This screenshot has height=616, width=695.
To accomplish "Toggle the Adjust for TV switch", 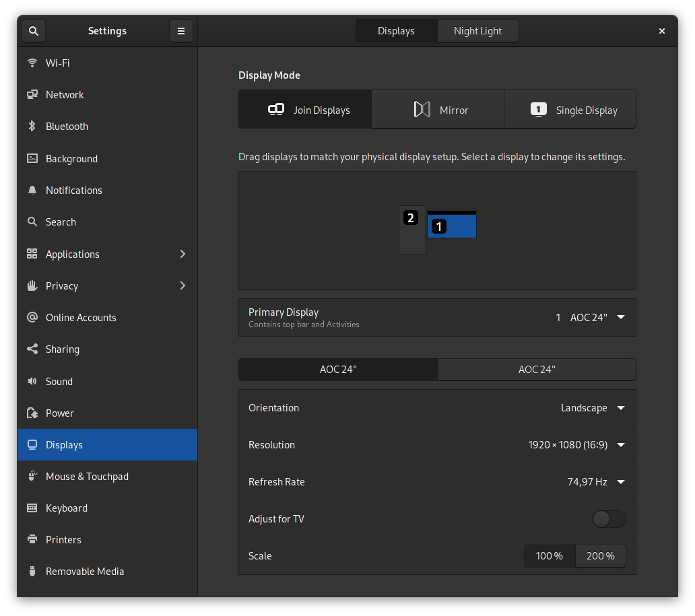I will (x=609, y=519).
